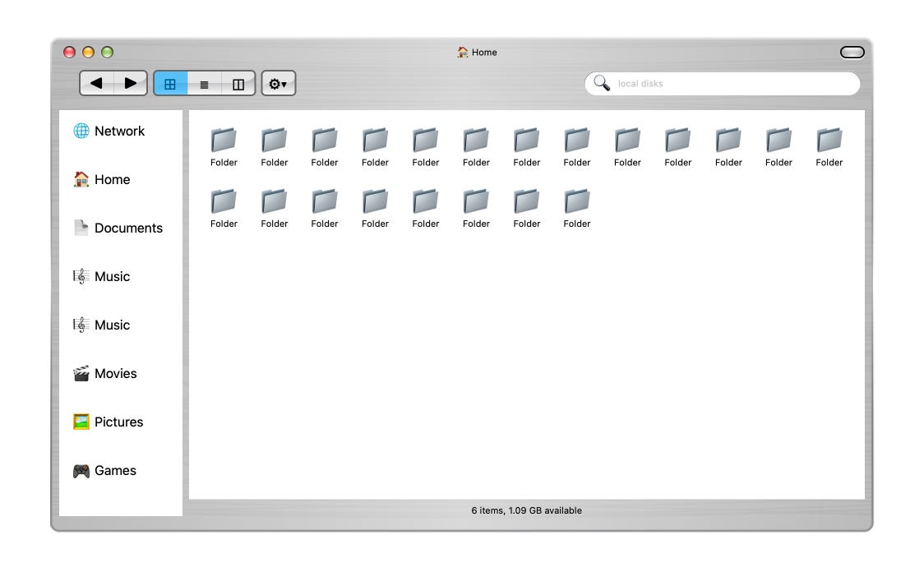Minimize the window with the yellow button

89,53
